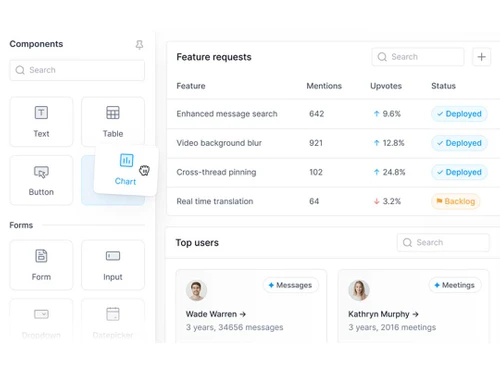Screen dimensions: 500x375
Task: Click the Forms section heading
Action: [21, 225]
